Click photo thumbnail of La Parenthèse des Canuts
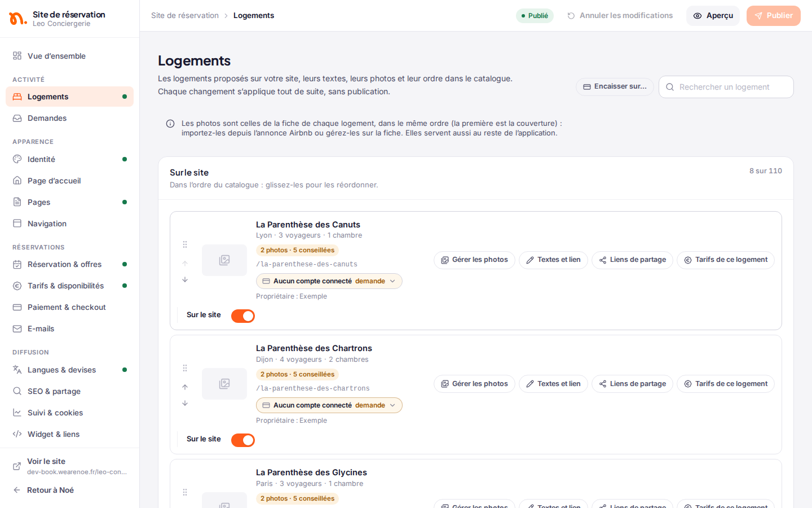Viewport: 812px width, 508px height. point(224,260)
